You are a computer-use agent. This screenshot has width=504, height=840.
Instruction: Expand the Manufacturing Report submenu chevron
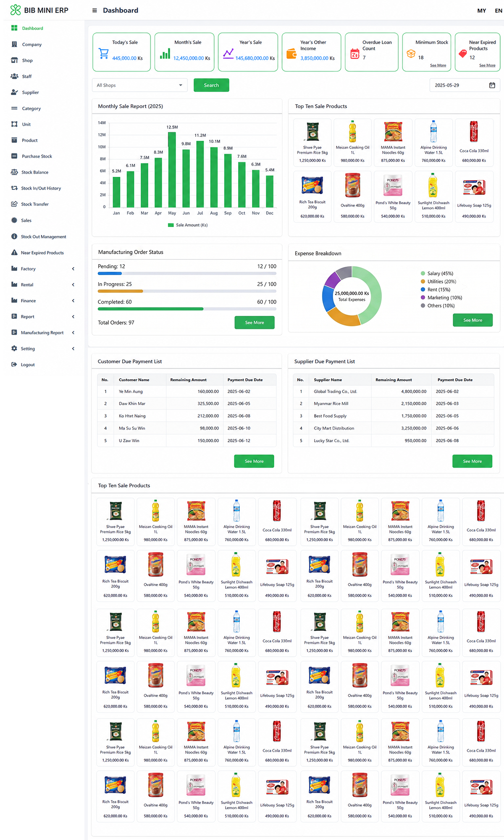[x=73, y=333]
